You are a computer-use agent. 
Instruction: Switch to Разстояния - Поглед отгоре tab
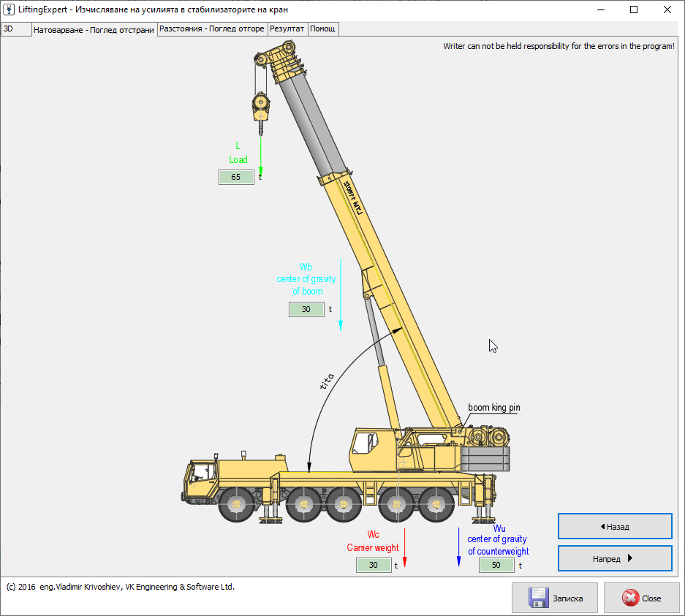212,29
